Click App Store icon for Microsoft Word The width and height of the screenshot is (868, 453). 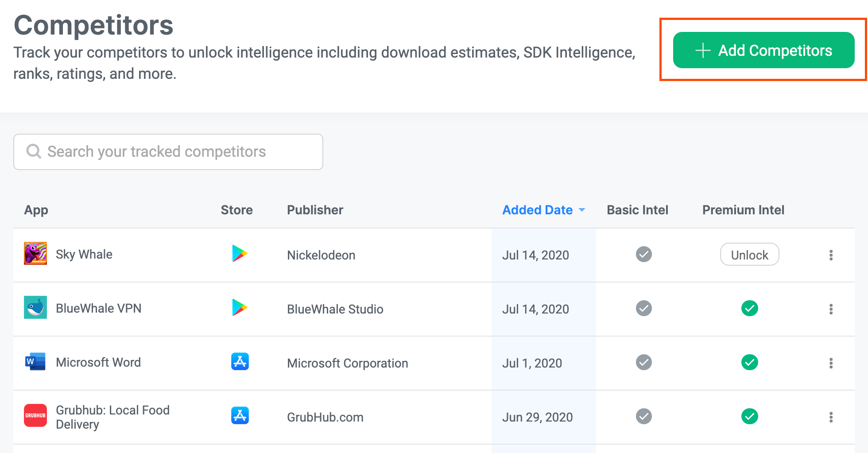point(240,361)
